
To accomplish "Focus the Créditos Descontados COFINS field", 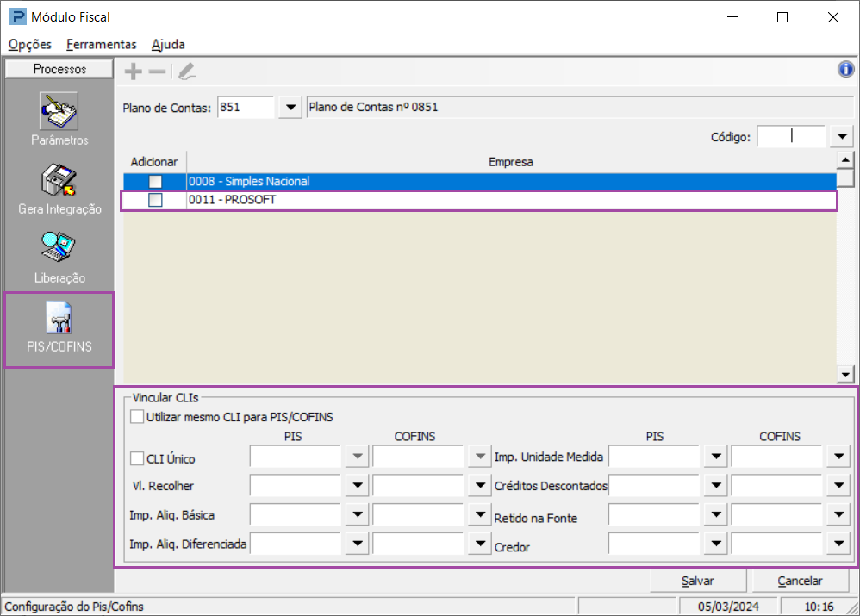I will pos(777,485).
